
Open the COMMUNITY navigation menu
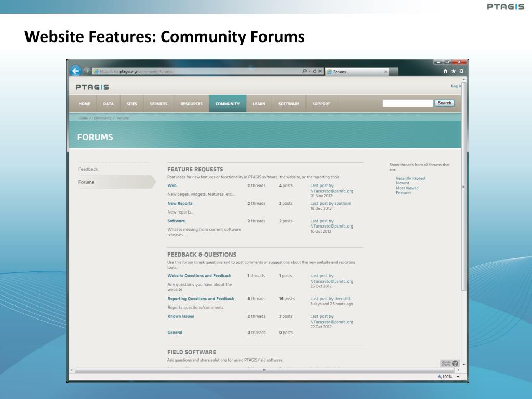click(x=228, y=104)
